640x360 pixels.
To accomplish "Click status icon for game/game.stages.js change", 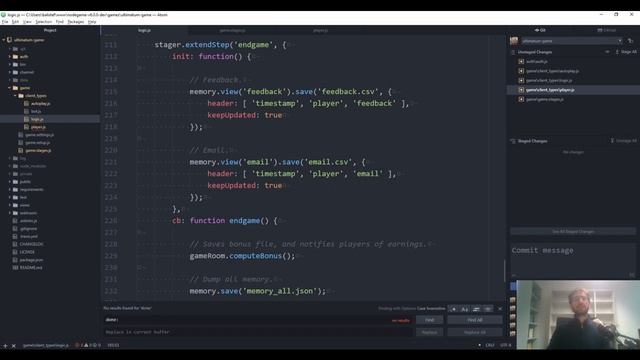I will pyautogui.click(x=521, y=99).
